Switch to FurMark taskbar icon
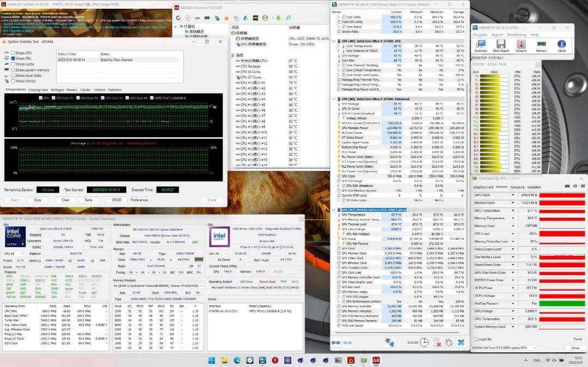 351,360
